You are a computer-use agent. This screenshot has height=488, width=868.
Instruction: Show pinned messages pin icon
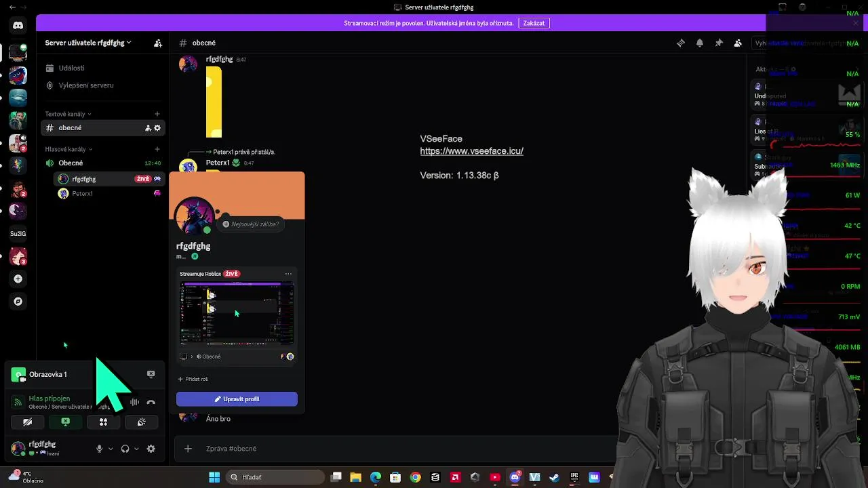719,43
